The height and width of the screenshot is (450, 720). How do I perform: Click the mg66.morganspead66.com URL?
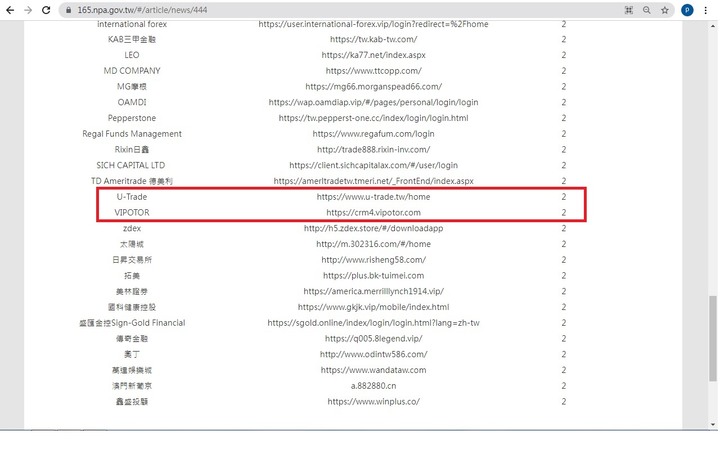tap(373, 86)
